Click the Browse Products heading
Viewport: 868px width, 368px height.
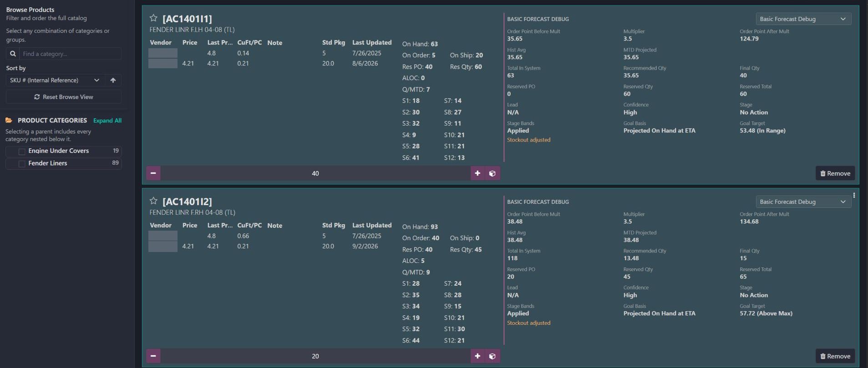coord(30,10)
